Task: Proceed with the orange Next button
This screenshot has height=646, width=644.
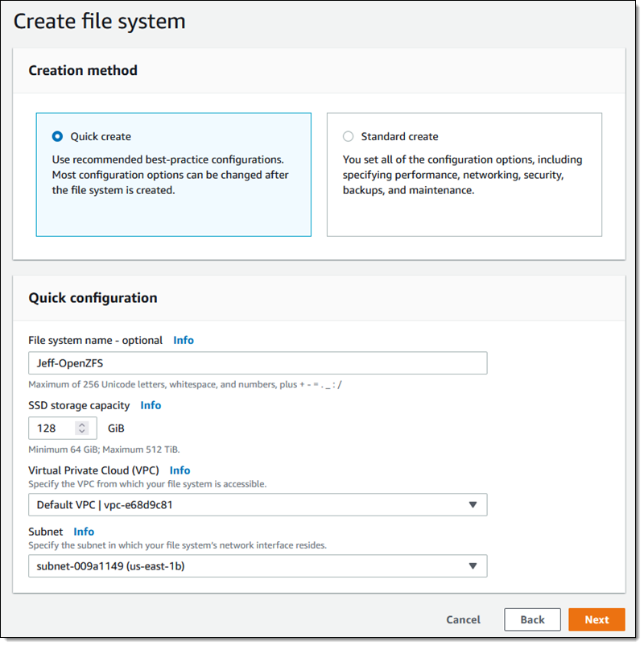Action: pos(597,619)
